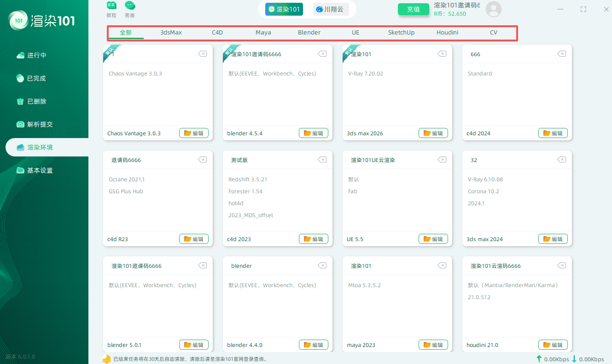Select the 渲染101 platform button
The height and width of the screenshot is (364, 612).
[x=284, y=9]
